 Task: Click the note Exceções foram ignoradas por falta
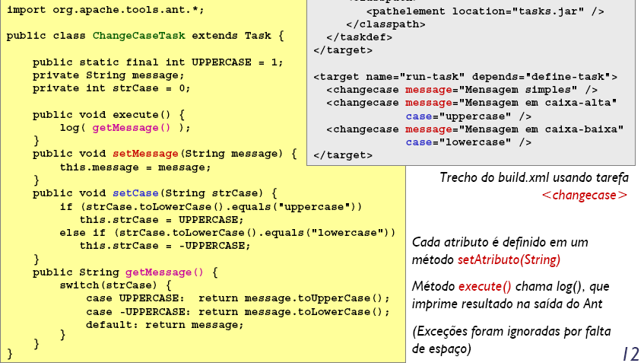coord(512,331)
